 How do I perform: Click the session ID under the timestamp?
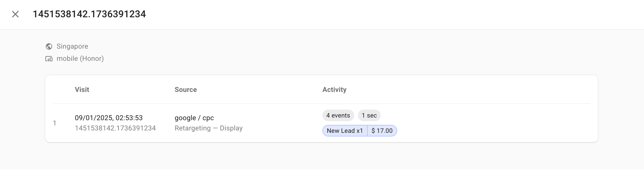coord(115,128)
